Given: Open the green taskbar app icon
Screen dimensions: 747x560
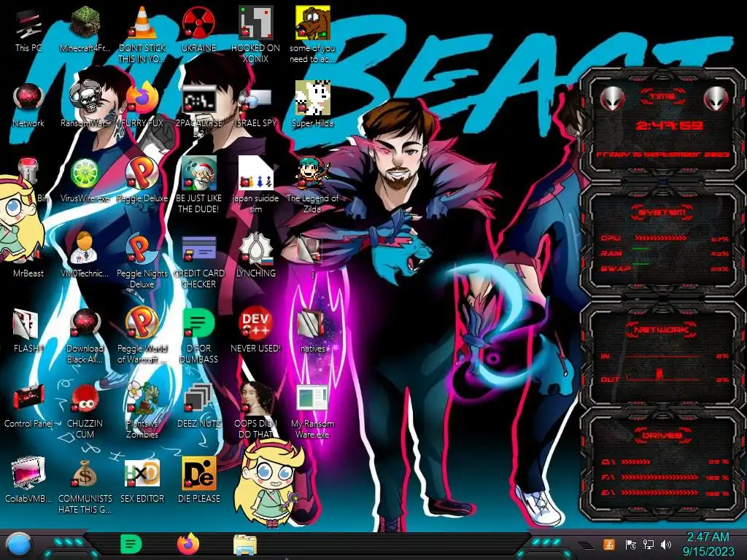Looking at the screenshot, I should (131, 544).
